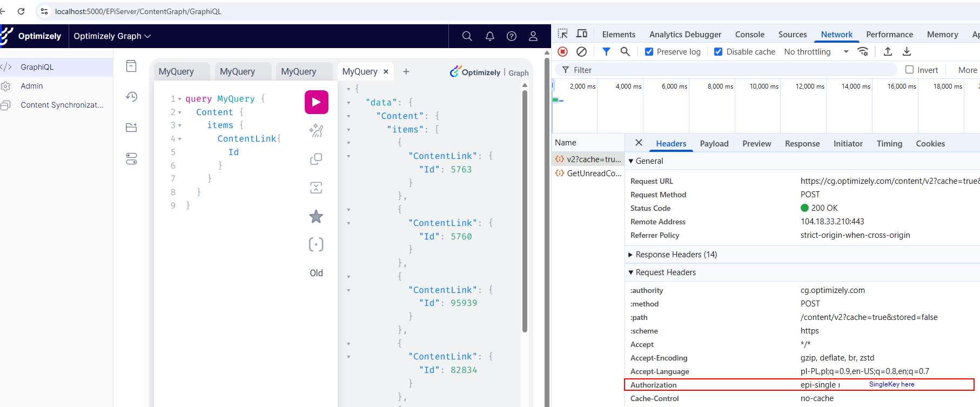The width and height of the screenshot is (980, 407).
Task: Open the Optimizely Graph product dropdown
Action: [112, 36]
